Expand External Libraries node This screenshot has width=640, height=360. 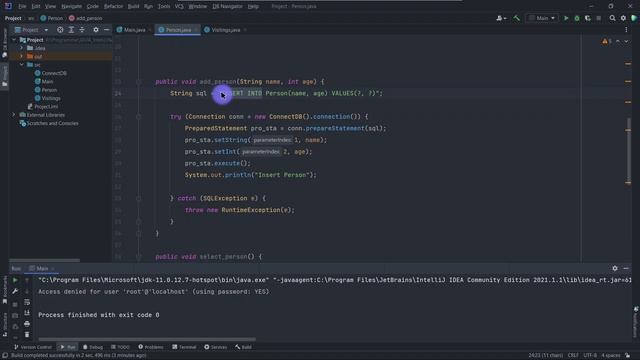click(x=14, y=115)
